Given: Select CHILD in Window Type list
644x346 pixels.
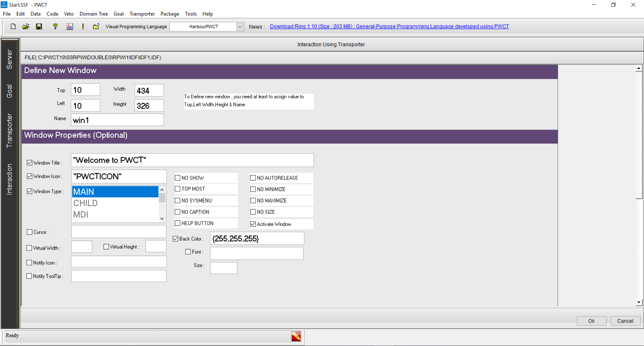Looking at the screenshot, I should tap(115, 203).
